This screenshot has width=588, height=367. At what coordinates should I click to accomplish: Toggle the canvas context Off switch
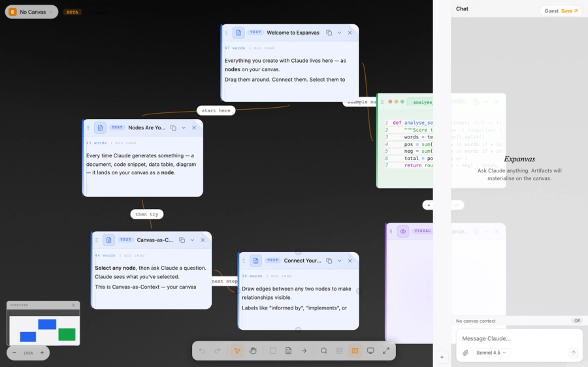pyautogui.click(x=577, y=321)
